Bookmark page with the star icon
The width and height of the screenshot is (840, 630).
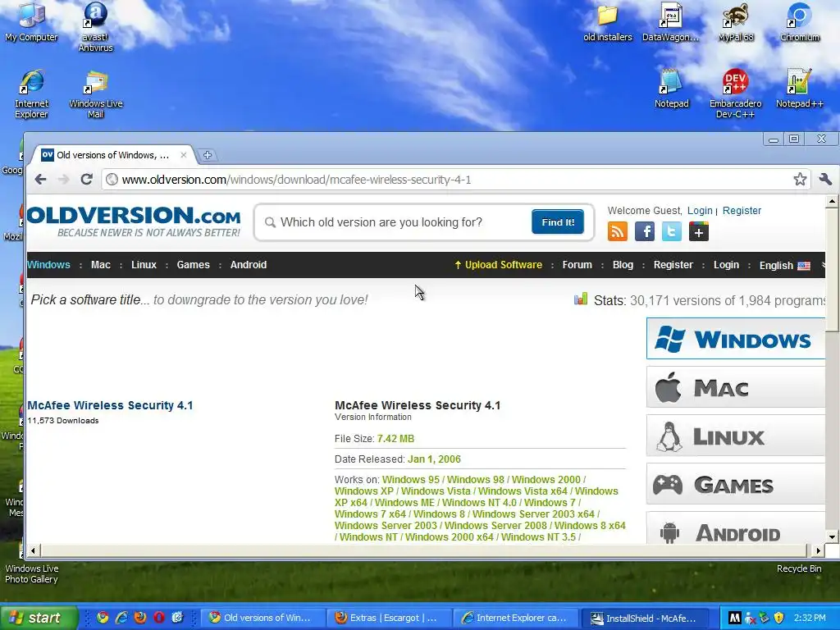coord(800,180)
